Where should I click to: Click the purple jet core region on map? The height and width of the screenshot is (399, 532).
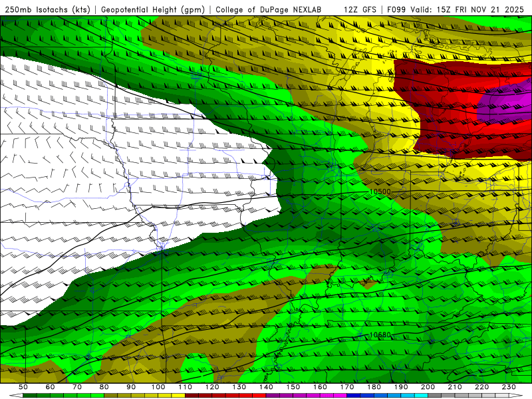(506, 102)
